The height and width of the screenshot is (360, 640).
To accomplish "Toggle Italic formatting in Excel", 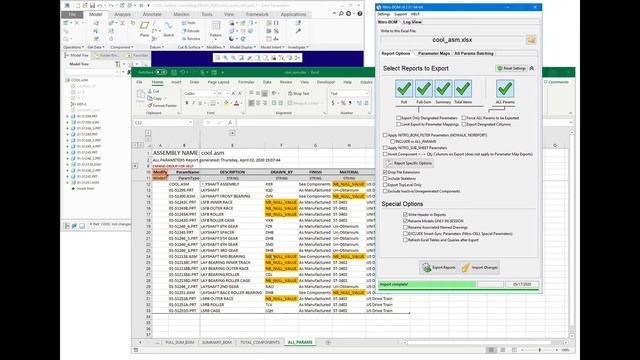I will tap(193, 103).
